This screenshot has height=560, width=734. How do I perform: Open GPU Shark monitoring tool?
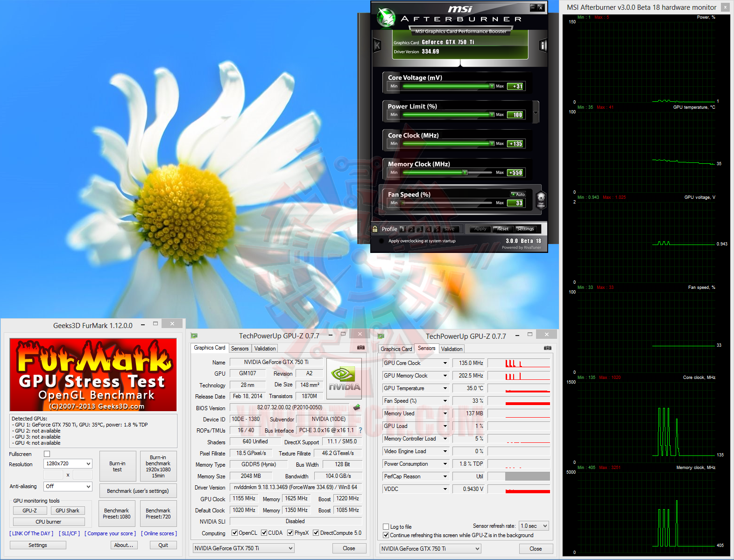click(68, 511)
